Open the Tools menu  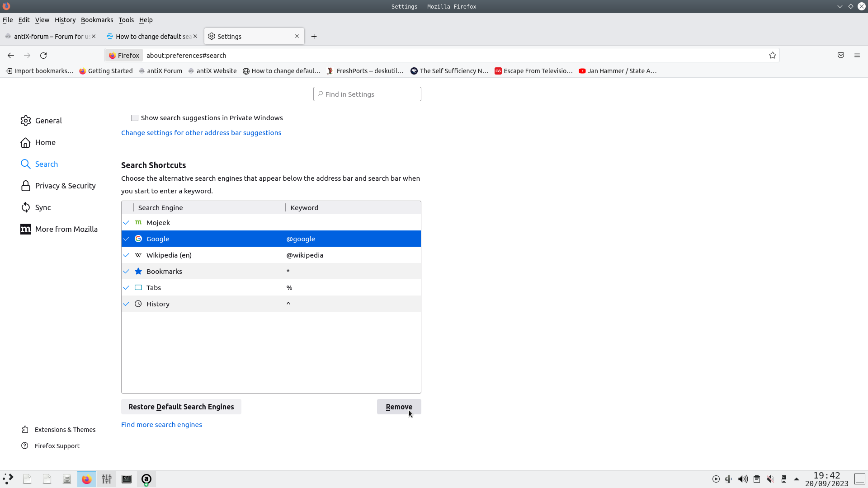click(x=126, y=20)
